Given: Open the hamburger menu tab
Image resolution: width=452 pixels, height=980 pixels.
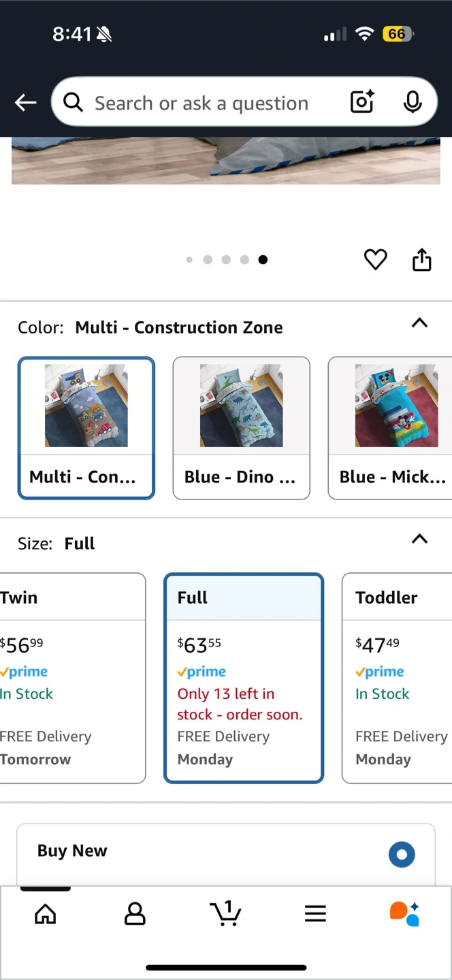Looking at the screenshot, I should (315, 914).
